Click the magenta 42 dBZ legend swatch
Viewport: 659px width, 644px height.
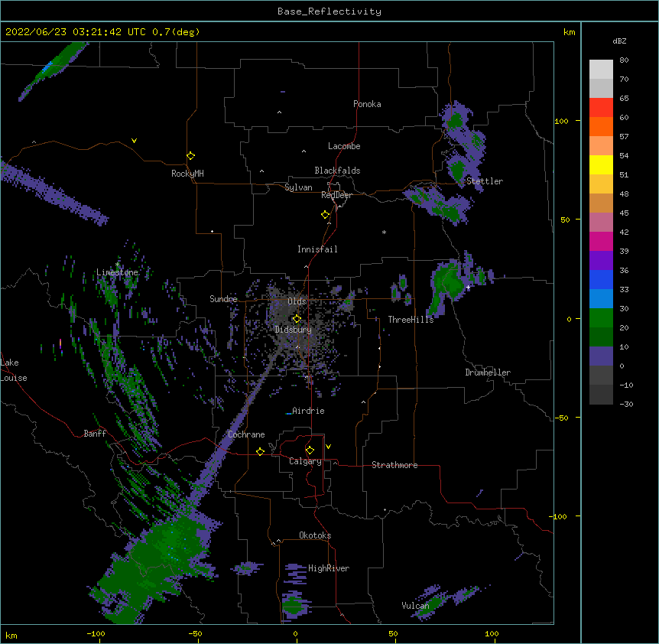pos(601,241)
